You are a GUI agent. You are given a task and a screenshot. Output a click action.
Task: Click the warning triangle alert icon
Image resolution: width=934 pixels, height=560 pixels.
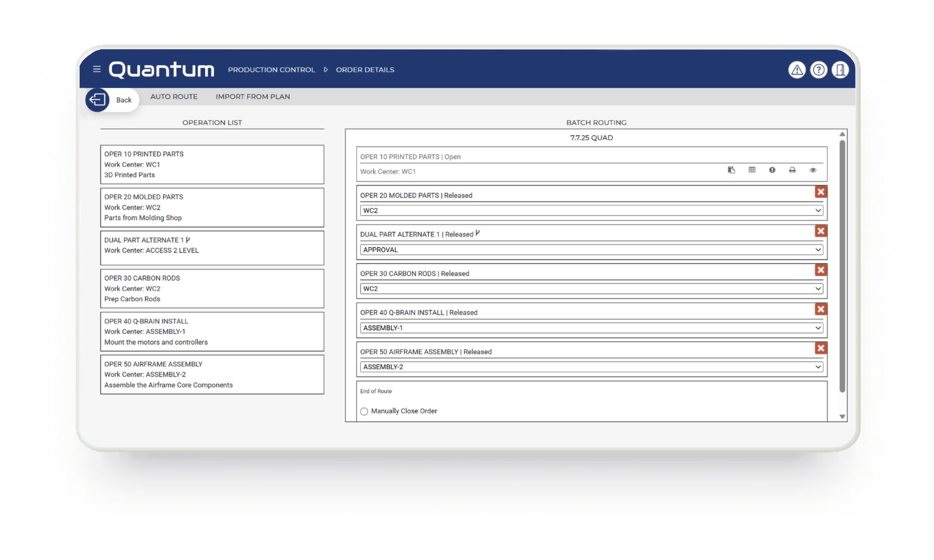pos(797,70)
